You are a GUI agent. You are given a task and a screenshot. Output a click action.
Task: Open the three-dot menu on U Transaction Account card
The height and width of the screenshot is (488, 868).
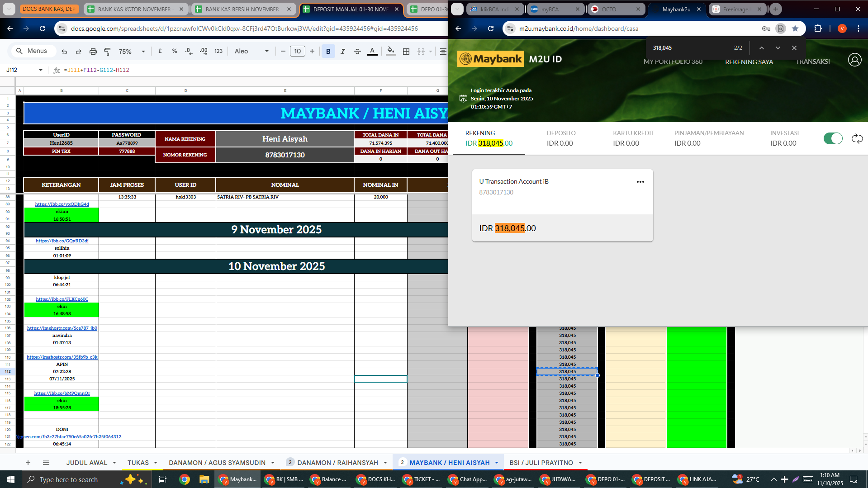pos(640,182)
